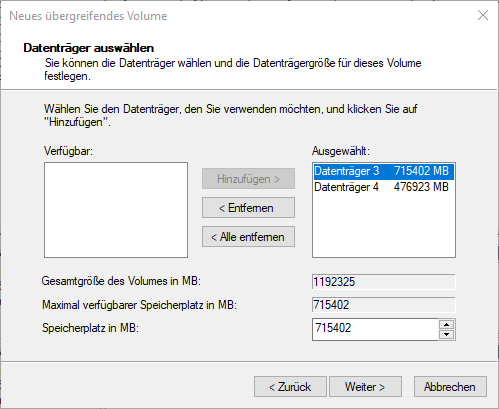
Task: Select Datenträger 3 in Ausgewählt list
Action: (x=384, y=171)
